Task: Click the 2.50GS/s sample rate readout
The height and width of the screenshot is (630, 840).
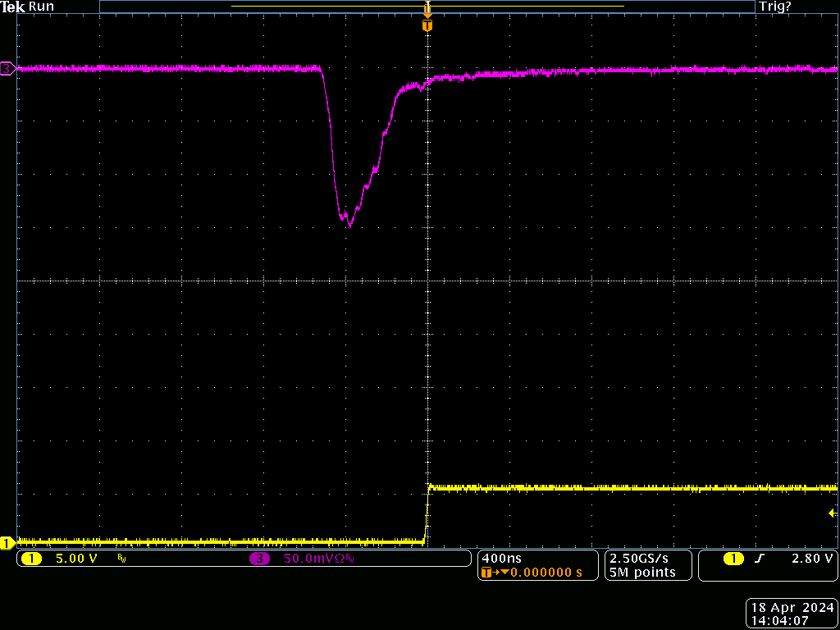Action: coord(639,558)
